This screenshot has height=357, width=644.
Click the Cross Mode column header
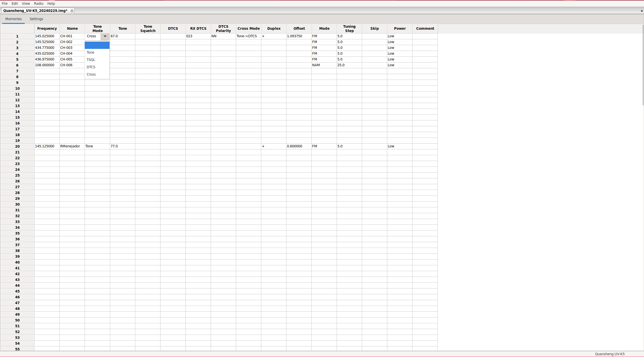(248, 28)
